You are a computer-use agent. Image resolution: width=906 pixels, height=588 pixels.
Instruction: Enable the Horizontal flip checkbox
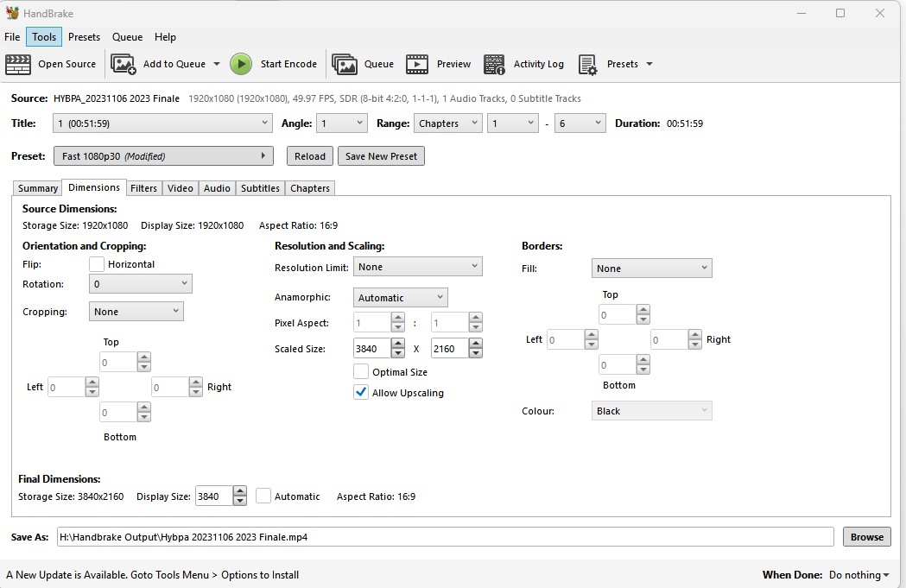(97, 264)
